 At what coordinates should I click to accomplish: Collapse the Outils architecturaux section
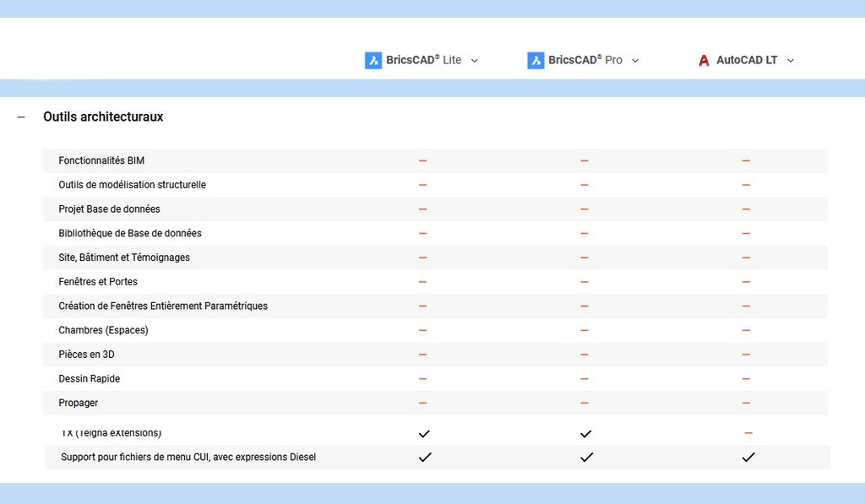21,117
